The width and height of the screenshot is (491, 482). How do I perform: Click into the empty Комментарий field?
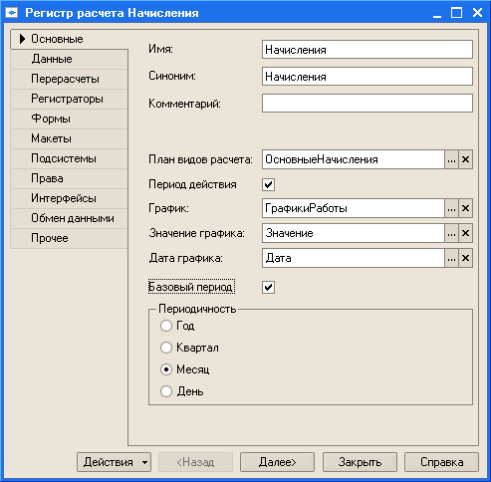pyautogui.click(x=367, y=103)
